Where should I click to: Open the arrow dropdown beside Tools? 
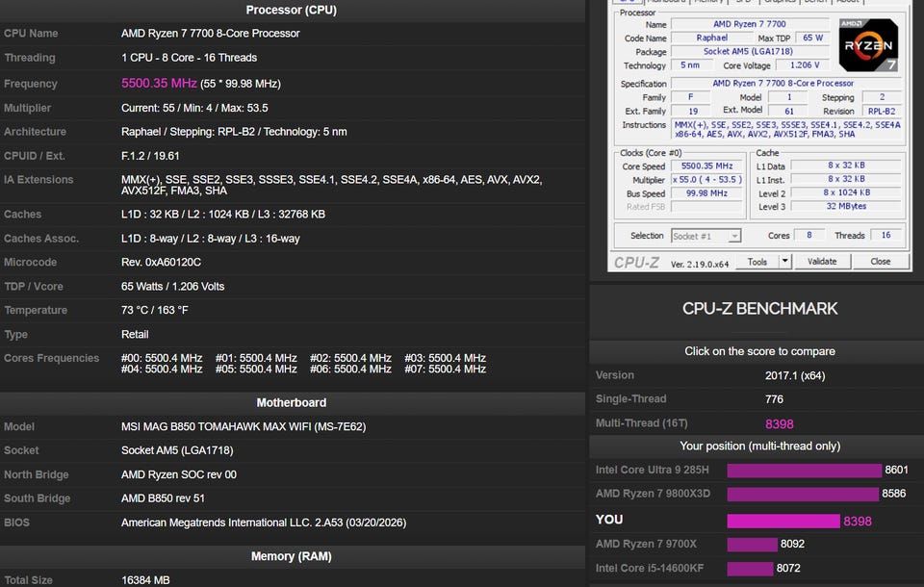point(785,261)
